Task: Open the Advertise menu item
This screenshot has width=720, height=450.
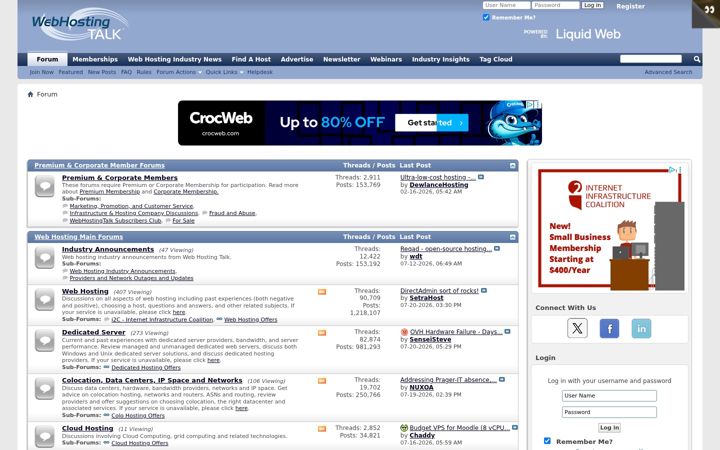Action: point(297,59)
